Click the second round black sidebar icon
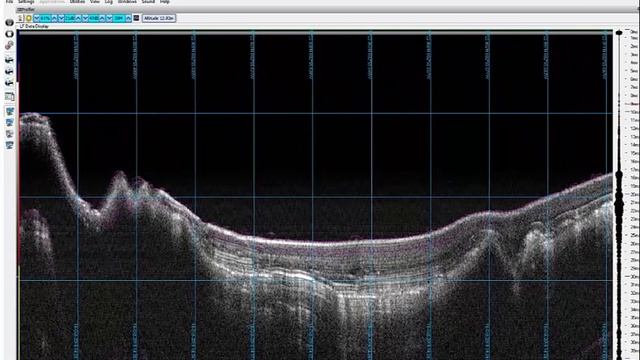Viewport: 640px width, 360px height. coord(9,34)
